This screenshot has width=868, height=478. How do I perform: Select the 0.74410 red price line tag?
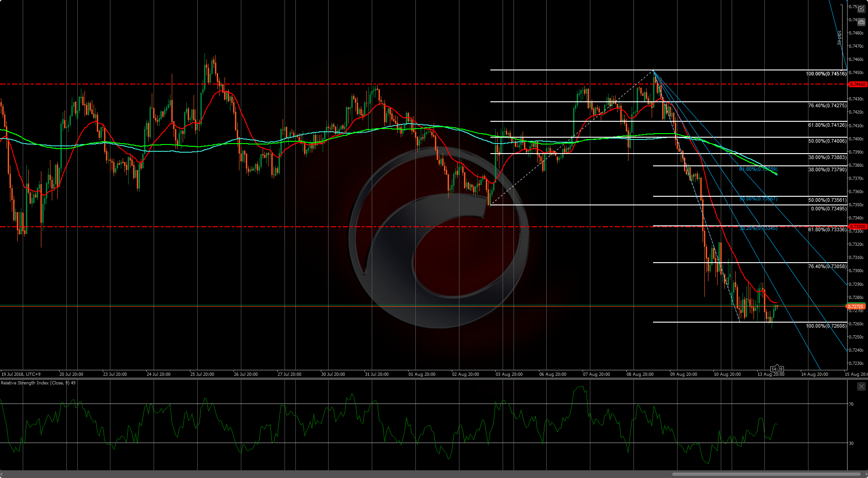(858, 84)
